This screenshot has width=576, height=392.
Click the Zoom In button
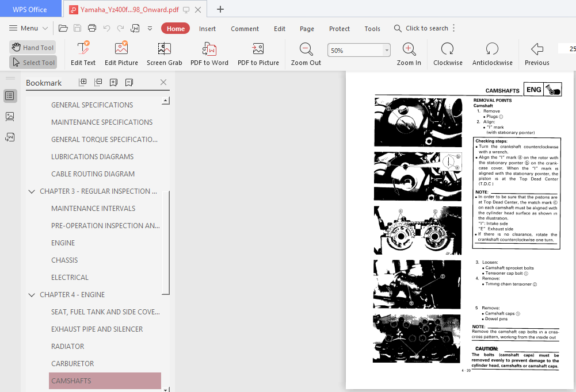click(x=409, y=53)
